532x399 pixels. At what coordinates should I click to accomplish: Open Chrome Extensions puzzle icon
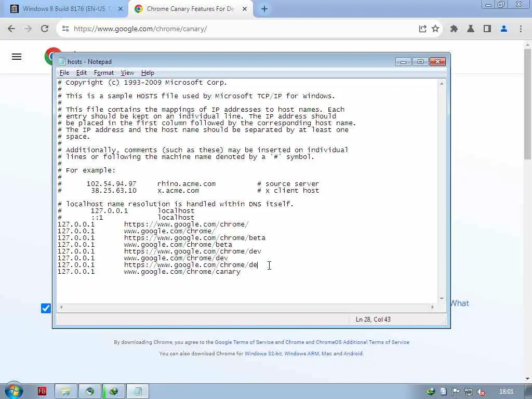pyautogui.click(x=454, y=29)
